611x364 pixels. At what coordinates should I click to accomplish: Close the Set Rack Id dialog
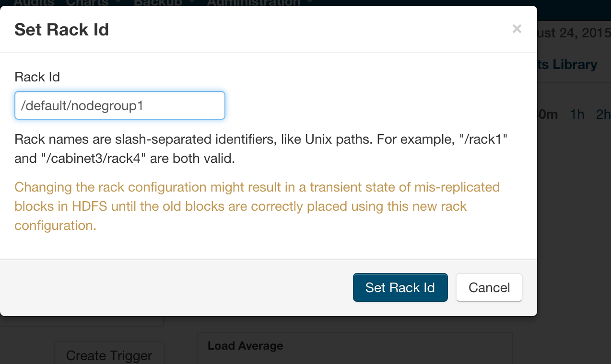click(517, 29)
